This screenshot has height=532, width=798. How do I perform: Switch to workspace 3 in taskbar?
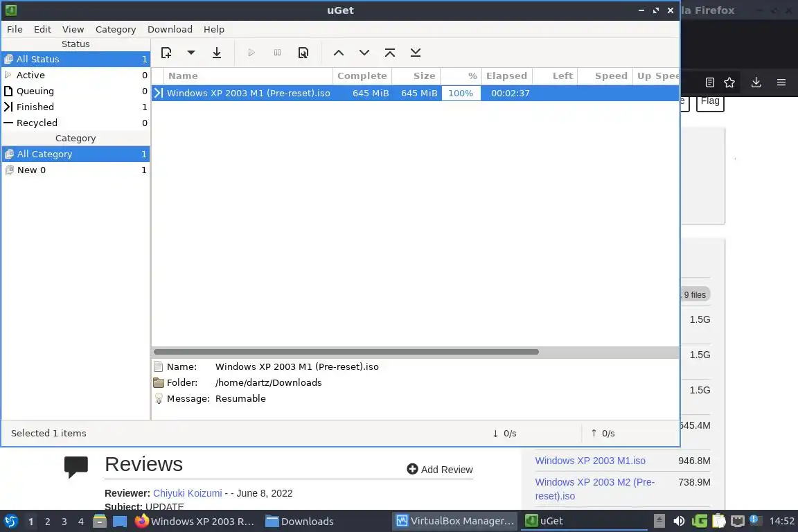coord(64,522)
